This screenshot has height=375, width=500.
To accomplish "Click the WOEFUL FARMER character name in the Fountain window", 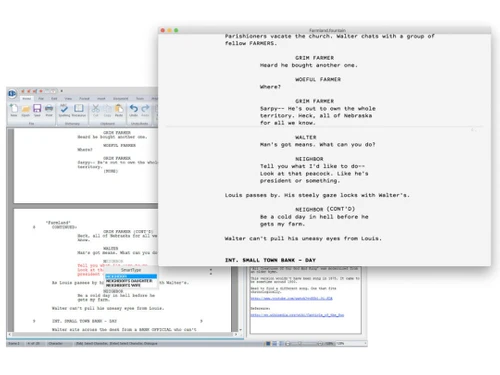I will [318, 79].
